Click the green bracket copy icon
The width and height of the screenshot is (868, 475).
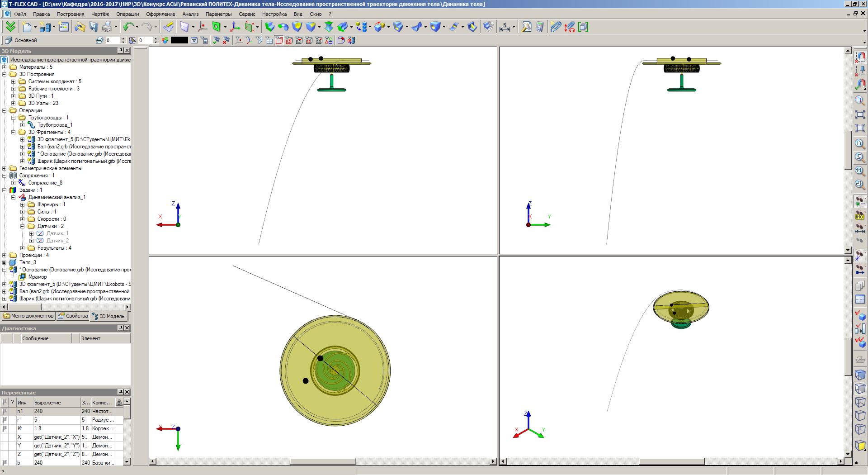tap(583, 27)
